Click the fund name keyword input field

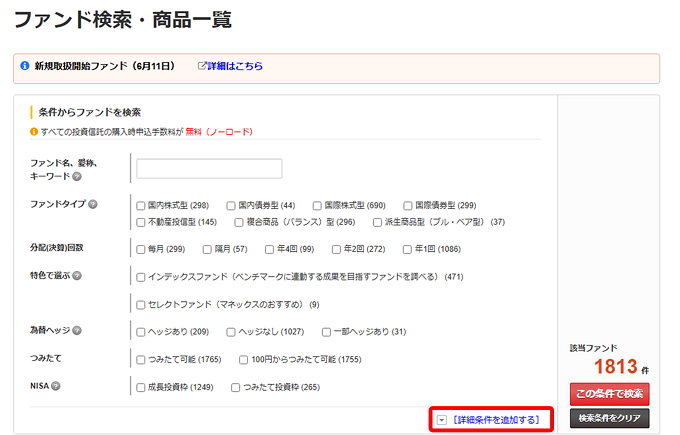point(209,168)
